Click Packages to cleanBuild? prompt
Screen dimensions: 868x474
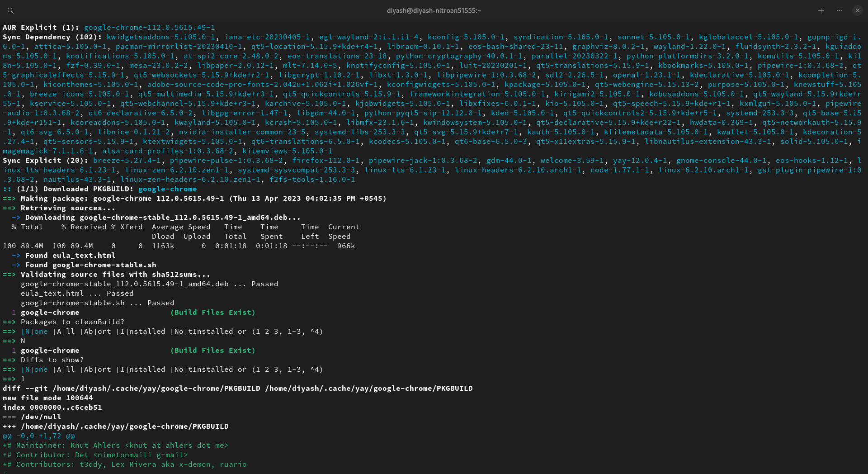click(64, 322)
